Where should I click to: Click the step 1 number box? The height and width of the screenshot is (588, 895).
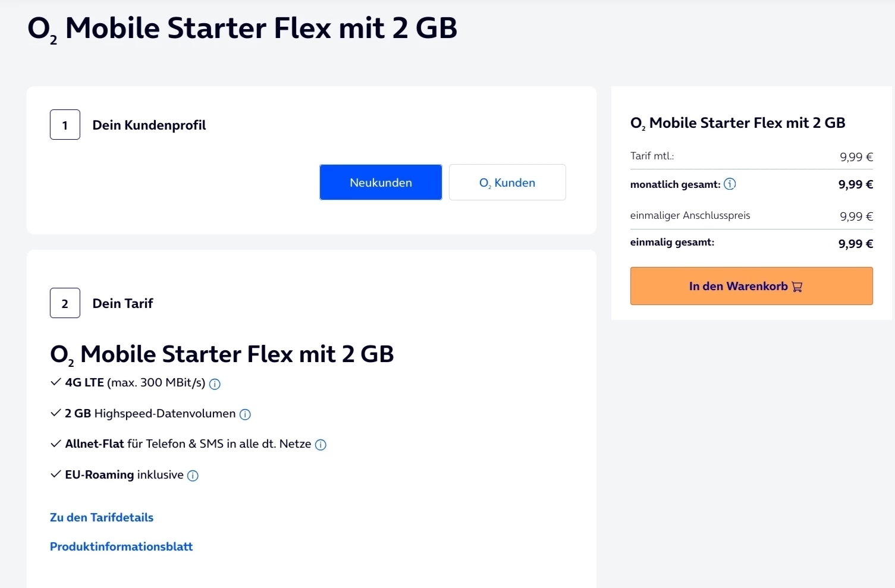click(x=65, y=125)
